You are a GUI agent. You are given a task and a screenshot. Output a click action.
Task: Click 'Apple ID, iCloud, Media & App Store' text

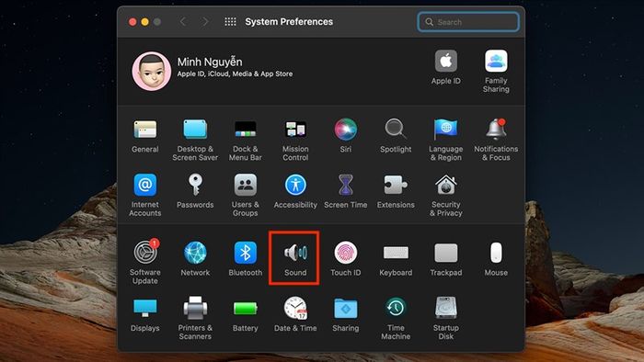(x=235, y=74)
